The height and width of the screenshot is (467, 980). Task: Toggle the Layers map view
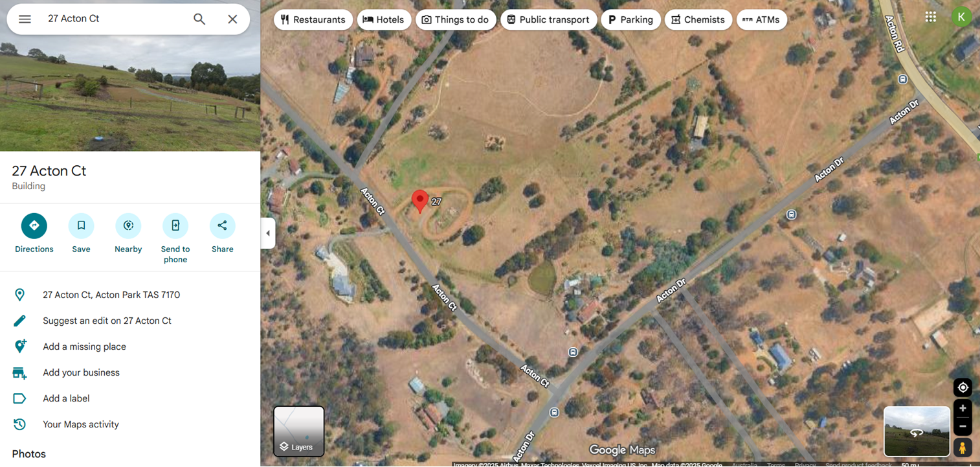(299, 431)
